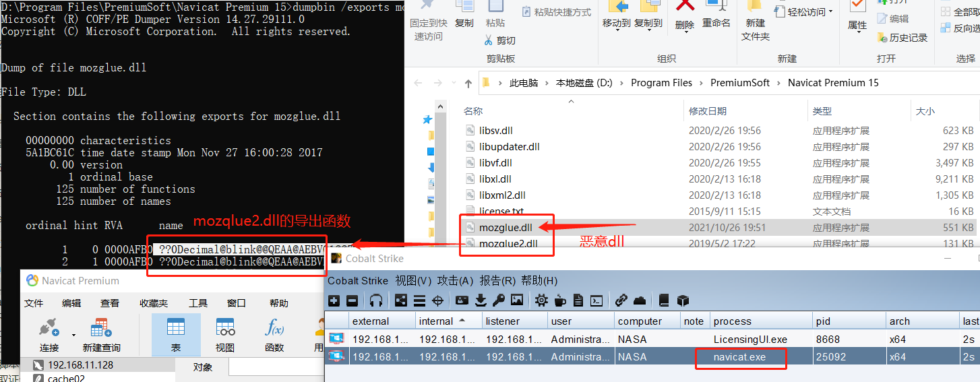Open screenshots view picture icon
This screenshot has width=980, height=382.
click(x=517, y=300)
